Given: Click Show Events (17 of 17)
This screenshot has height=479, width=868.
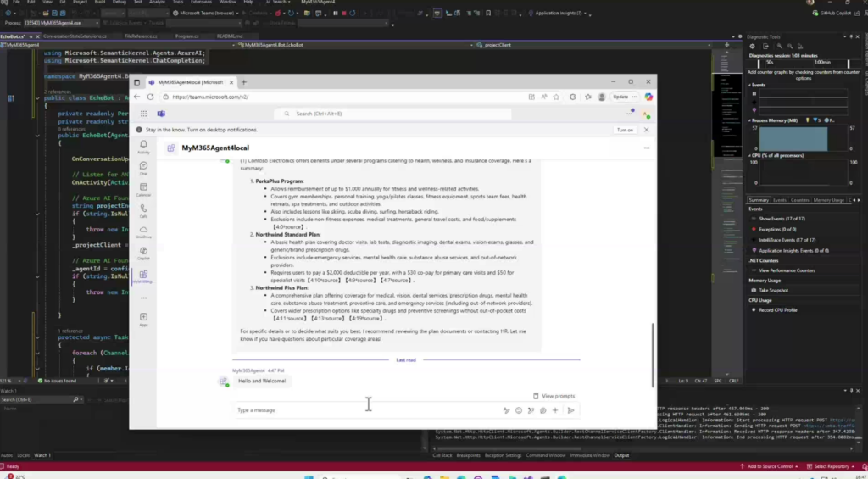Looking at the screenshot, I should [x=782, y=219].
